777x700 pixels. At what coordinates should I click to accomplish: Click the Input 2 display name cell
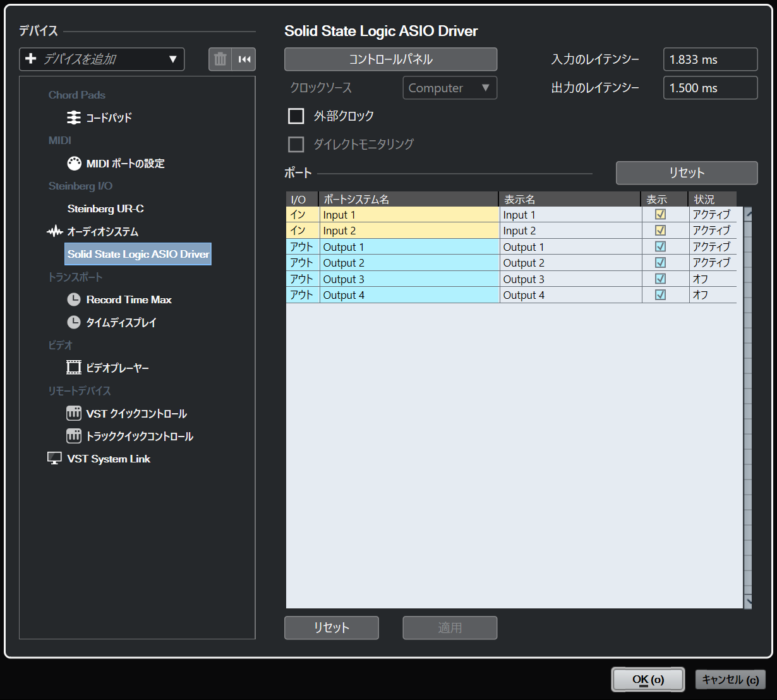tap(570, 231)
